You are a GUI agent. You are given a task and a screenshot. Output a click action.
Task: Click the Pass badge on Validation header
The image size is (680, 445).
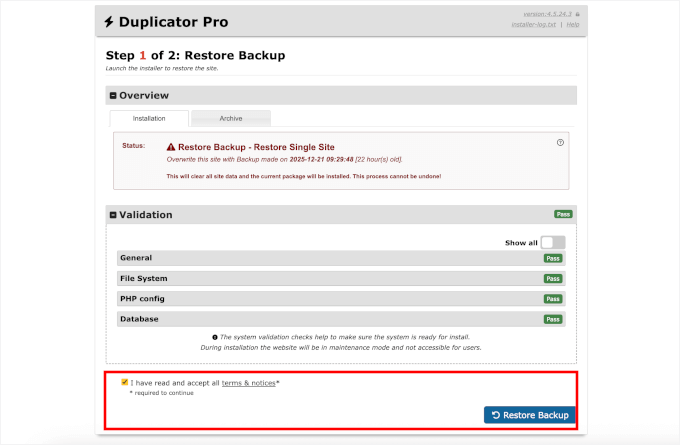(563, 214)
